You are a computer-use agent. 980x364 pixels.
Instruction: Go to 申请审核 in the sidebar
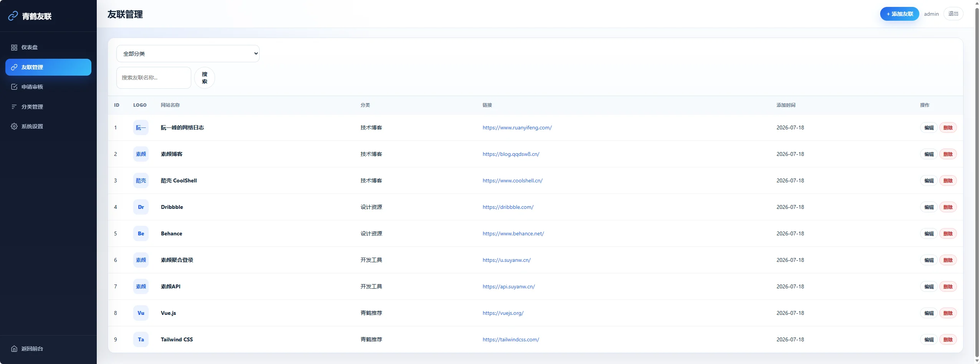point(48,87)
